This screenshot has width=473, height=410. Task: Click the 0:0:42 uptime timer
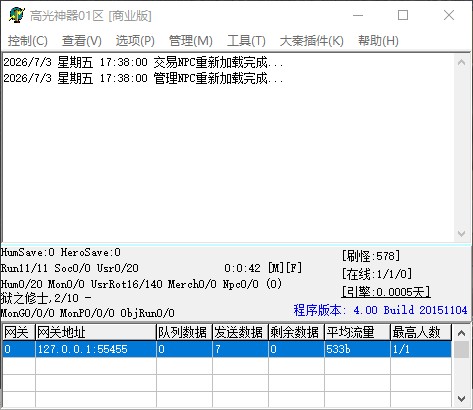coord(242,268)
